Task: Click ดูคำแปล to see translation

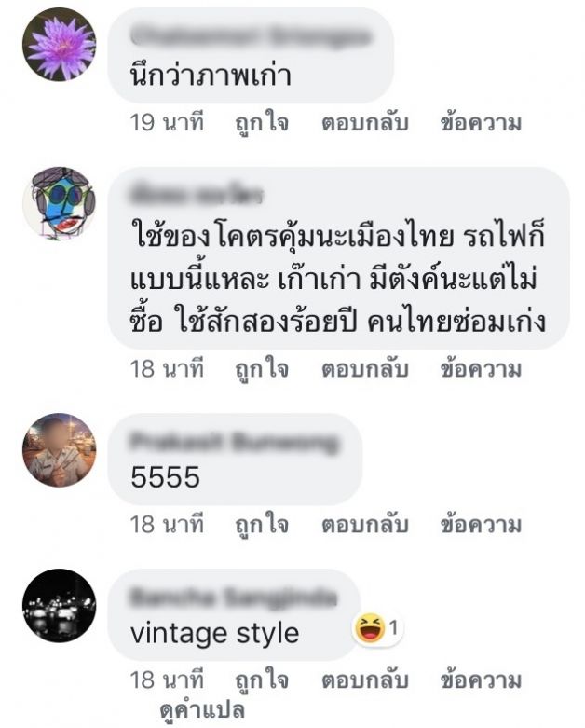Action: tap(202, 710)
